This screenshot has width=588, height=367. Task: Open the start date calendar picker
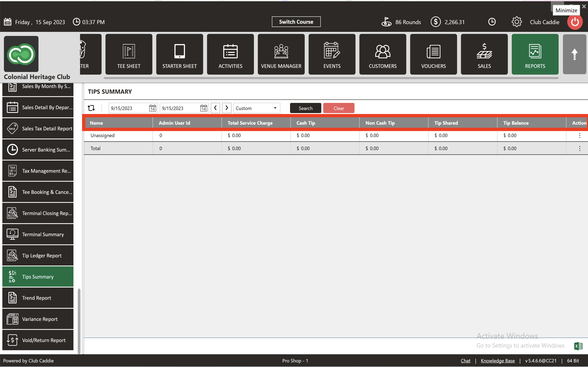(x=152, y=108)
